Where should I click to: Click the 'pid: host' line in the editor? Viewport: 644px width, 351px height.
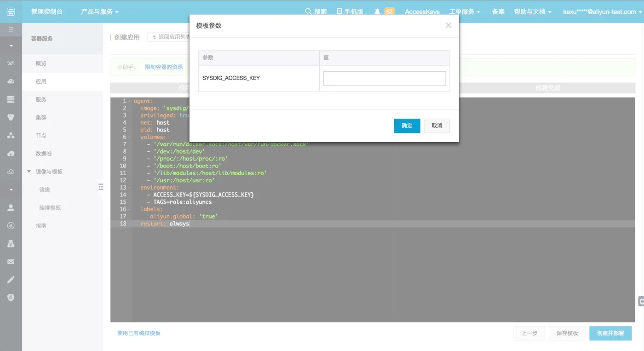[x=155, y=130]
